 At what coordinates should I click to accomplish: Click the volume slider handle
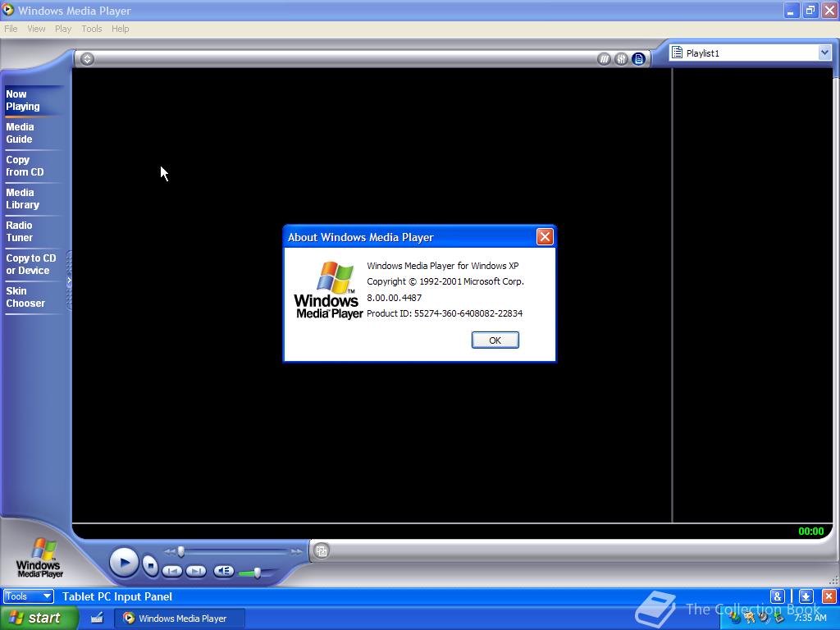point(257,573)
